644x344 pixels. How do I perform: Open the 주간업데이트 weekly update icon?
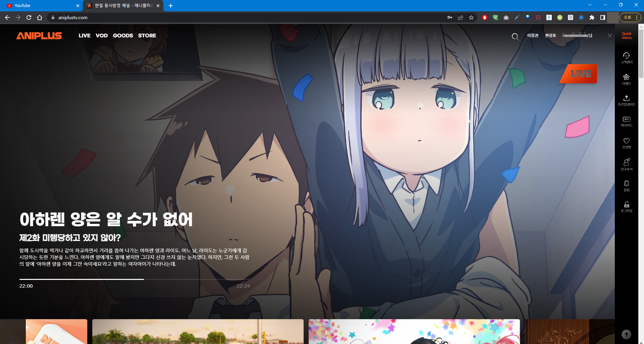tap(626, 100)
